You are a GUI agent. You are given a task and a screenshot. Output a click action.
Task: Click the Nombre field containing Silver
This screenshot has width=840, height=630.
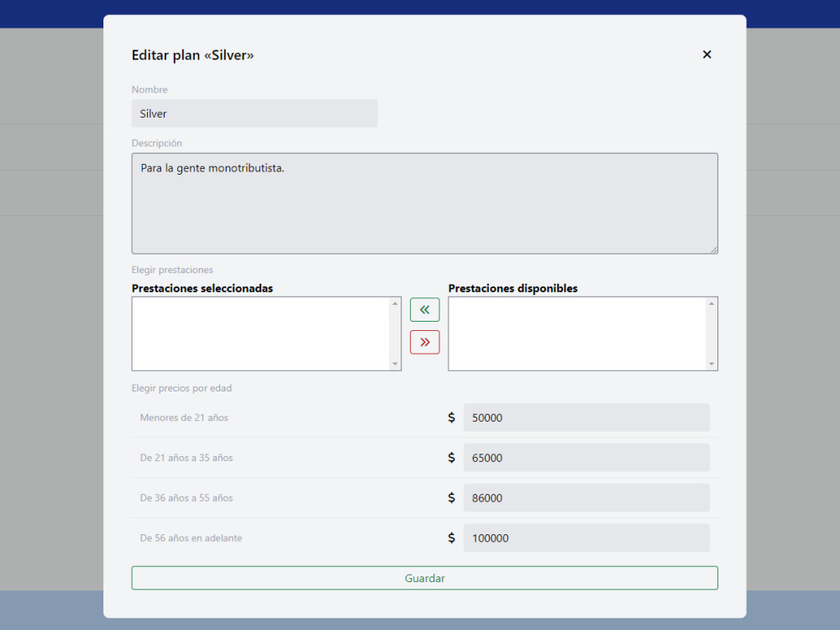point(255,113)
